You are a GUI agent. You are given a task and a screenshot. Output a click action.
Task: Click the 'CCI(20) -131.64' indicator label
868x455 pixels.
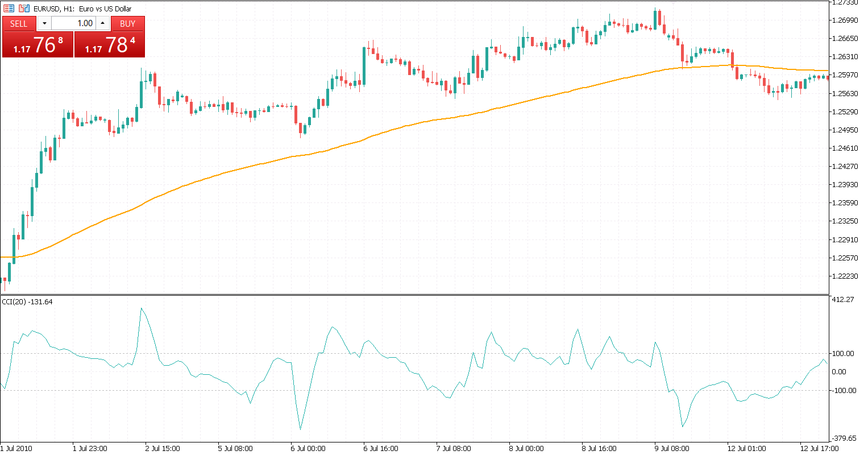click(27, 301)
